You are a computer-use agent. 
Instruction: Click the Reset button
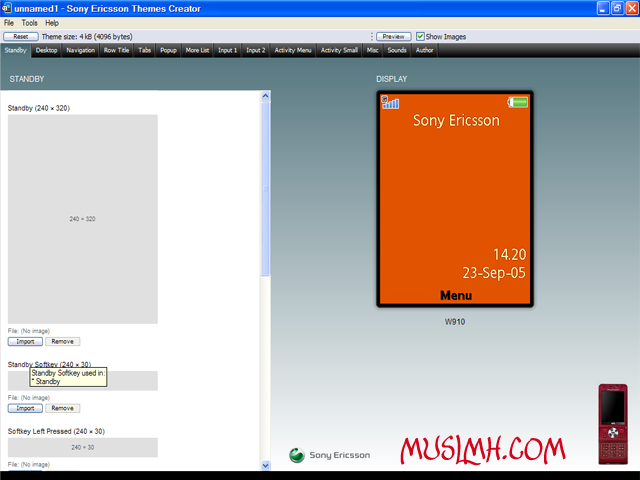coord(21,36)
